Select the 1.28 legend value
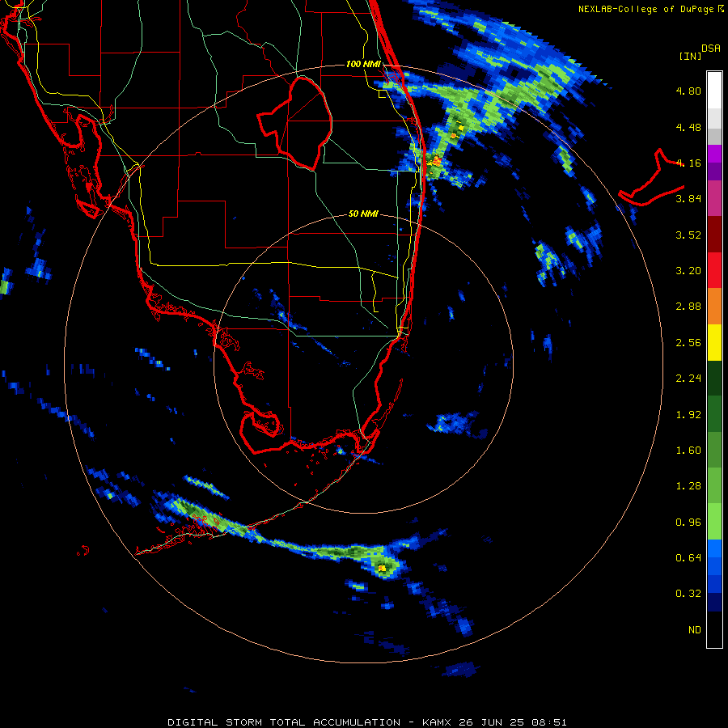 point(688,486)
